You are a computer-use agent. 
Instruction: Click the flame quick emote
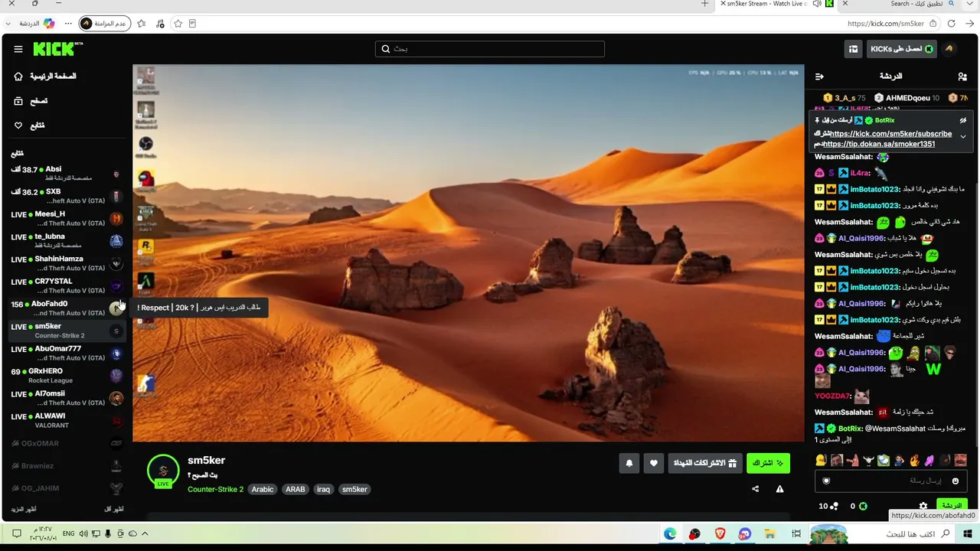pyautogui.click(x=914, y=460)
